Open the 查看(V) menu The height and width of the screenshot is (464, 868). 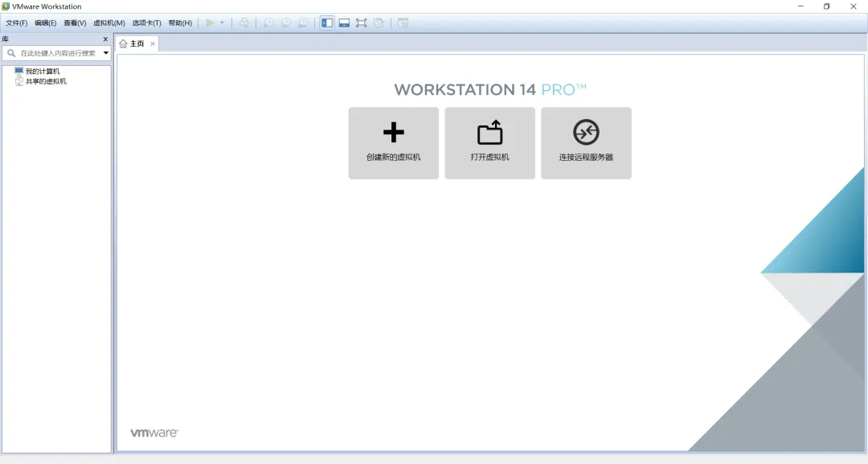point(75,23)
